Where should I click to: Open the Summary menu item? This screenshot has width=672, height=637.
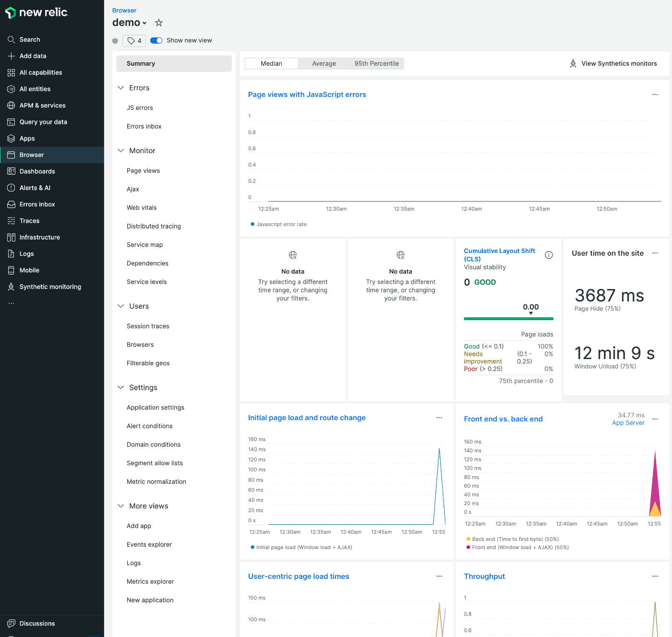coord(174,63)
